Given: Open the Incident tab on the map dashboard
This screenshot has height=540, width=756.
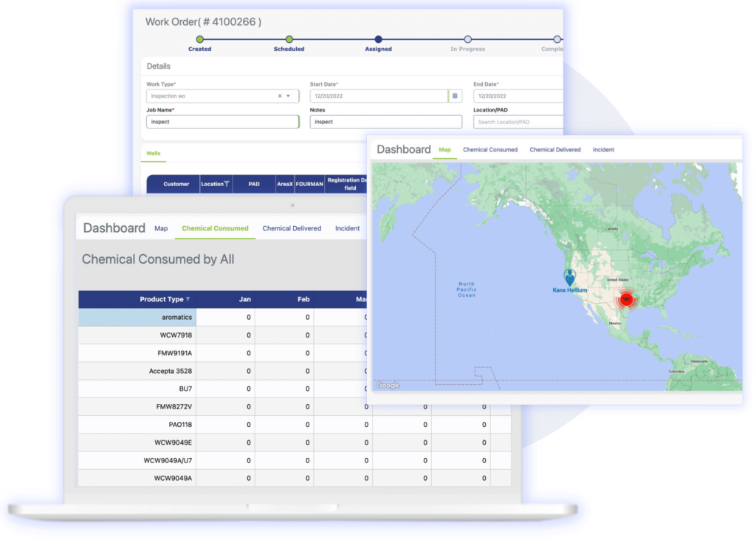Looking at the screenshot, I should click(x=603, y=149).
